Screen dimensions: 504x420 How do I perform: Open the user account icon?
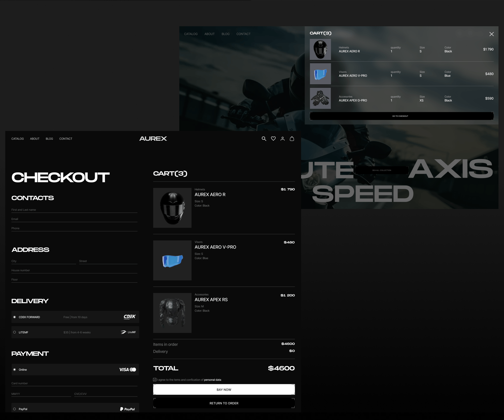(282, 139)
